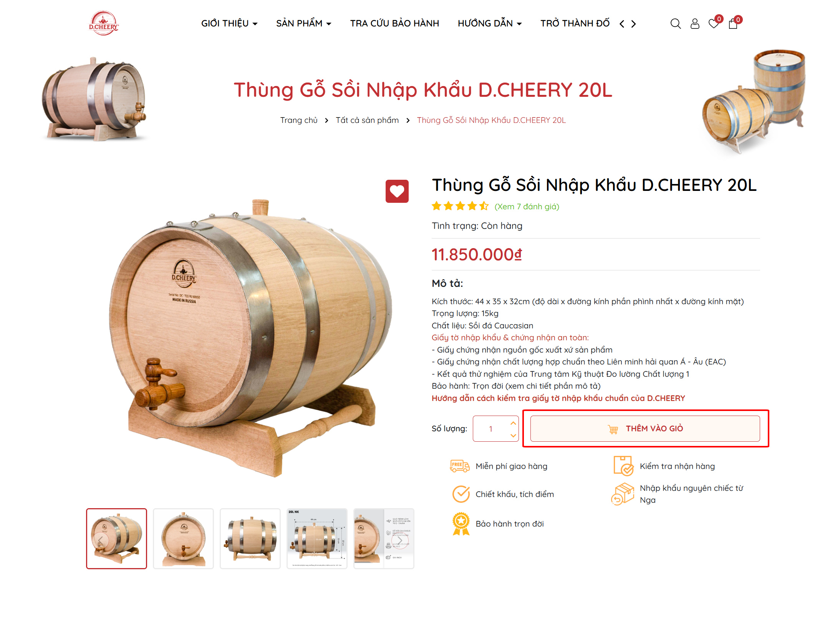Decrease quantity with down arrow
Screen dimensions: 840x623
(x=513, y=435)
